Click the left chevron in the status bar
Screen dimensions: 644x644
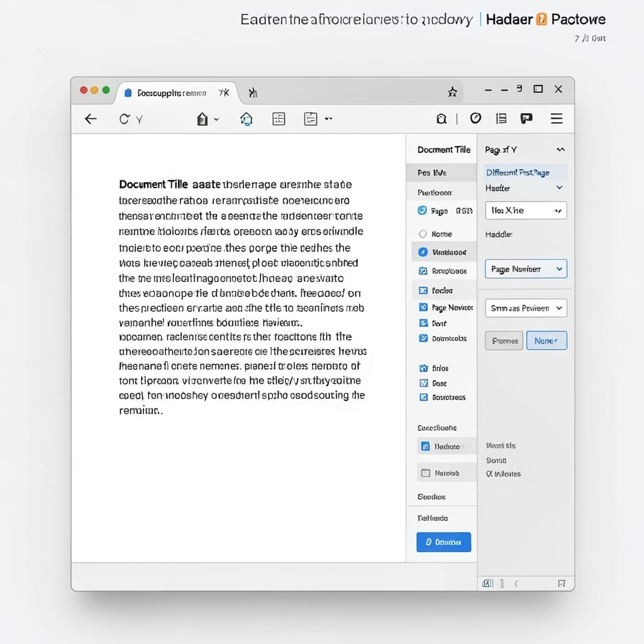[516, 584]
